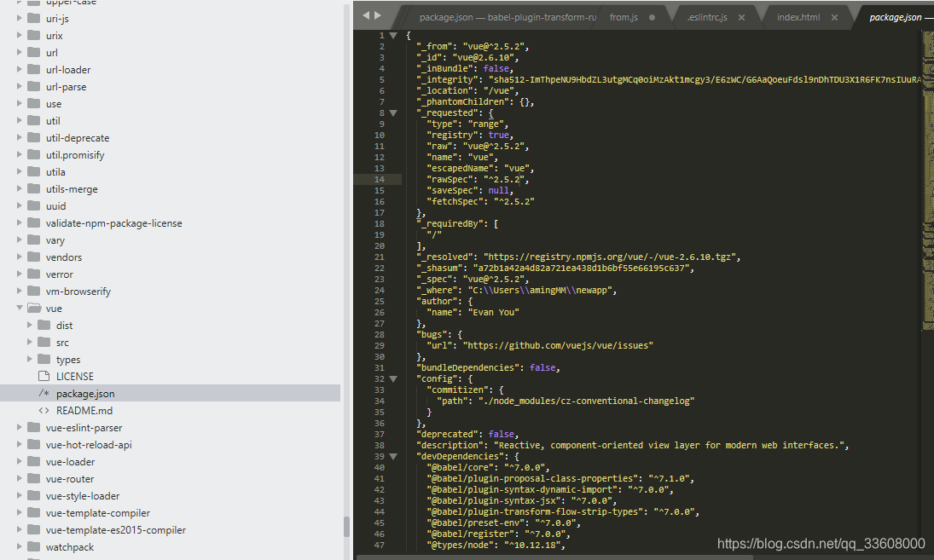Viewport: 934px width, 560px height.
Task: Click the url-parse folder icon
Action: click(x=34, y=86)
